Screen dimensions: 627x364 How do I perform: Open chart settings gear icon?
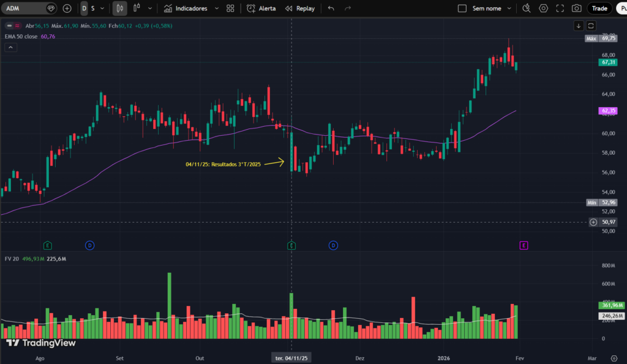543,9
